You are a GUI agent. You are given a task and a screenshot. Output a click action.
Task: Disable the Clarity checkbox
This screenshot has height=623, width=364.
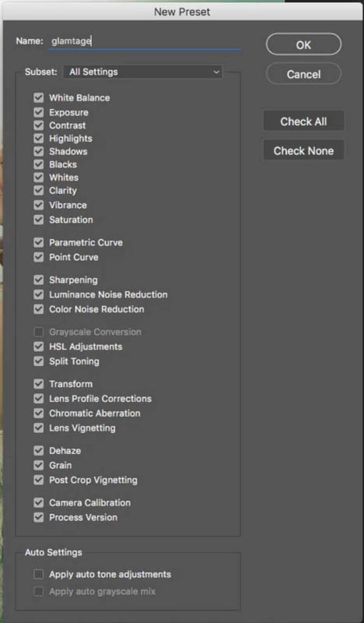pos(39,191)
